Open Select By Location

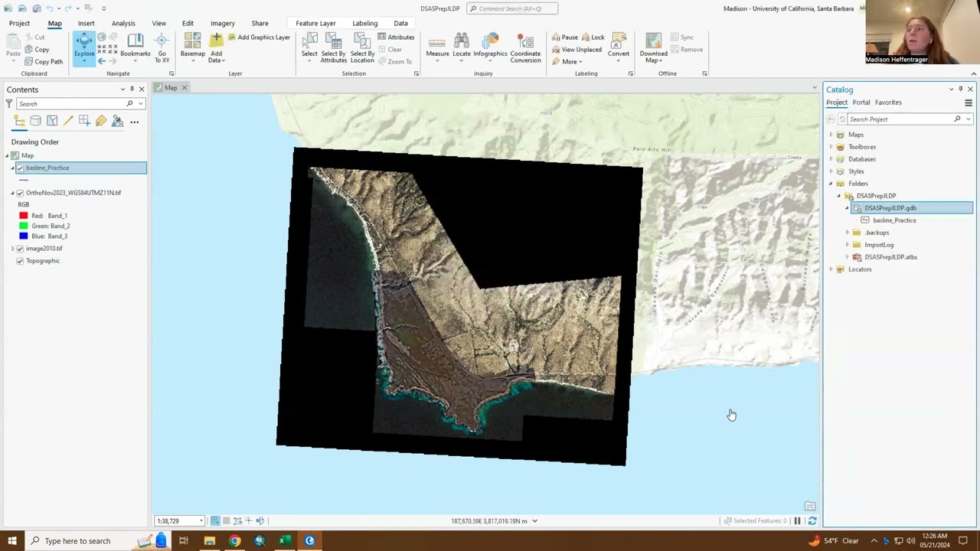coord(362,48)
